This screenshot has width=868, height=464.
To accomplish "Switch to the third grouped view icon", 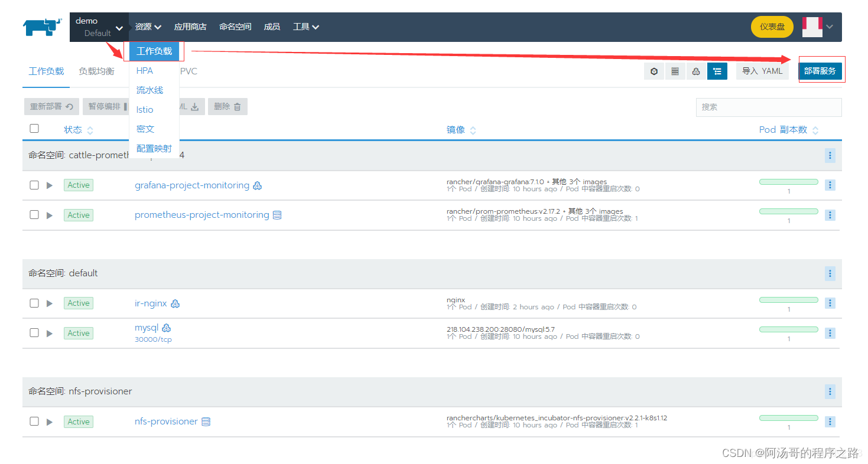I will pyautogui.click(x=696, y=71).
